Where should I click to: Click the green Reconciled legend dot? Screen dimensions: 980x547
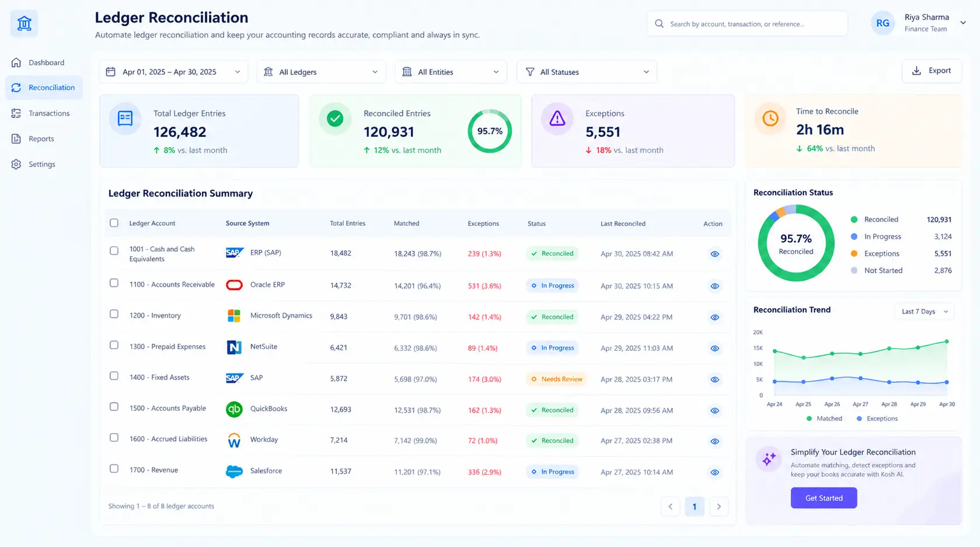(854, 220)
